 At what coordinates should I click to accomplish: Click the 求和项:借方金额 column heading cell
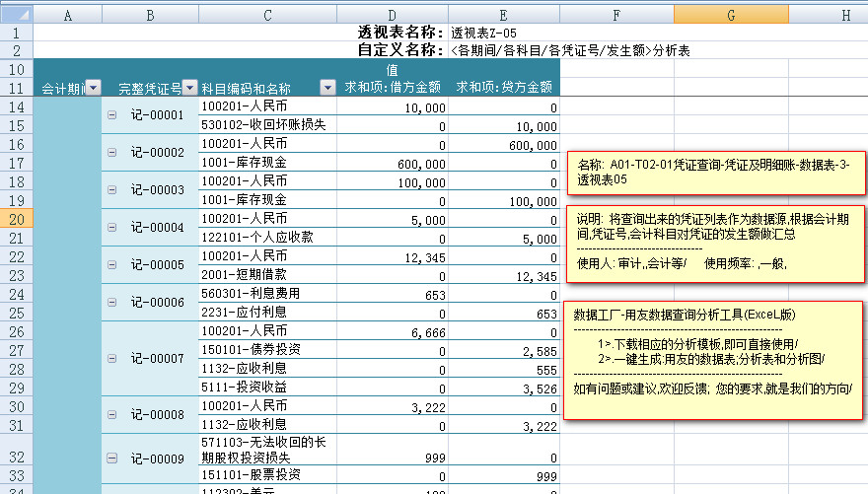click(x=393, y=89)
